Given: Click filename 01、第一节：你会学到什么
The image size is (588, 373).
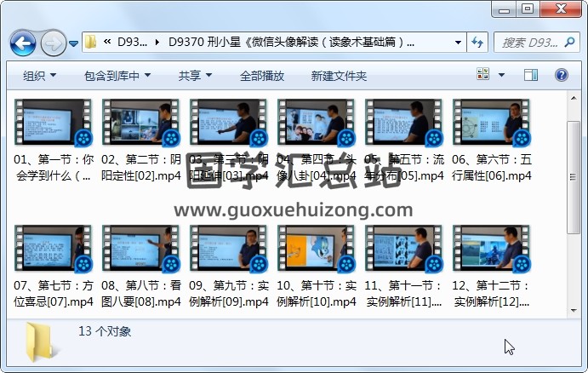Looking at the screenshot, I should point(54,168).
